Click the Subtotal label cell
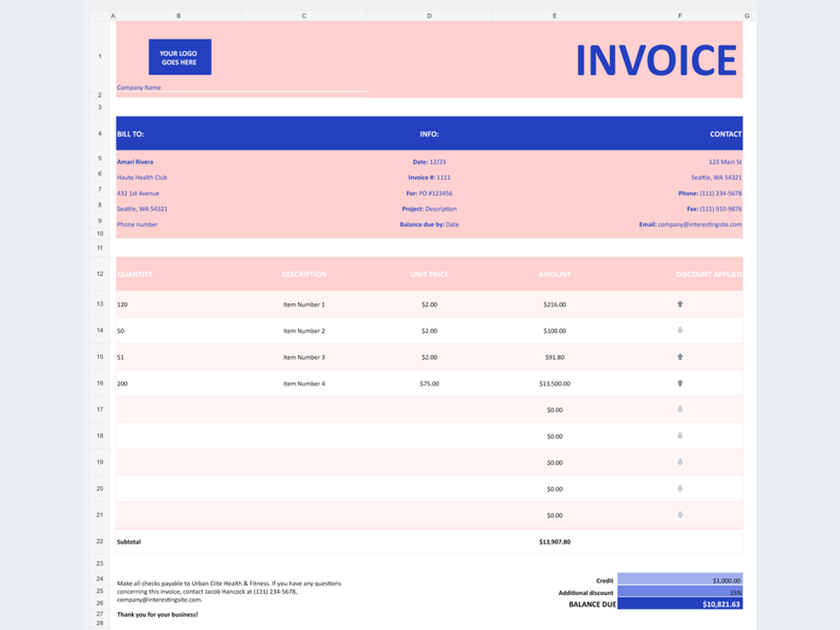This screenshot has height=630, width=840. click(x=129, y=542)
